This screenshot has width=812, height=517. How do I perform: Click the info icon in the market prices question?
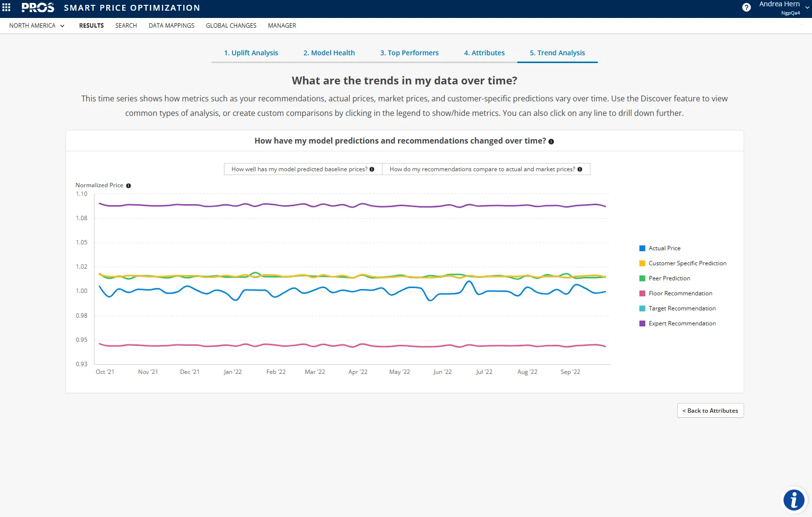click(x=580, y=169)
